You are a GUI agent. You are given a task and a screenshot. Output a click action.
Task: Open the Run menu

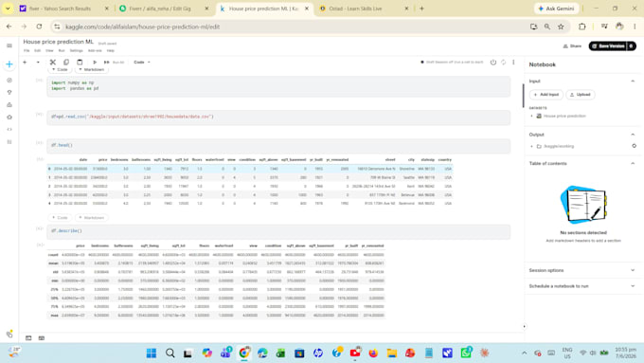click(62, 50)
